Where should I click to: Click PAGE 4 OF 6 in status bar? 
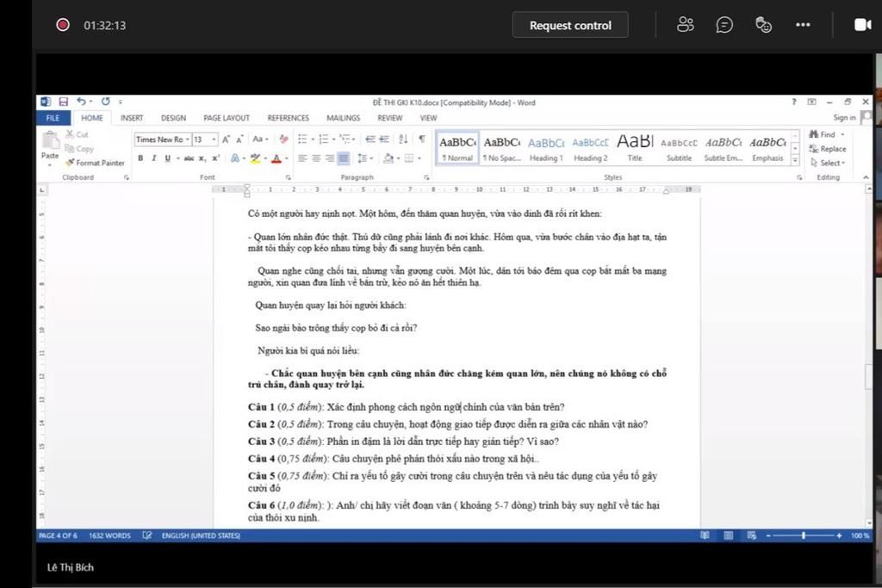click(58, 535)
